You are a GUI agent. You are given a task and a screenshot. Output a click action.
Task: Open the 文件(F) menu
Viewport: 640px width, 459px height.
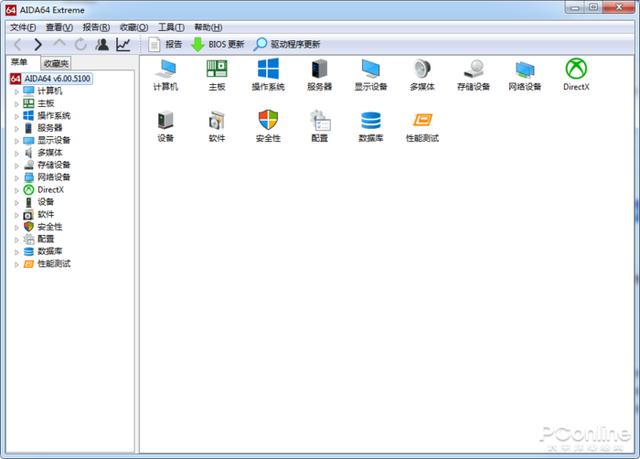point(23,27)
